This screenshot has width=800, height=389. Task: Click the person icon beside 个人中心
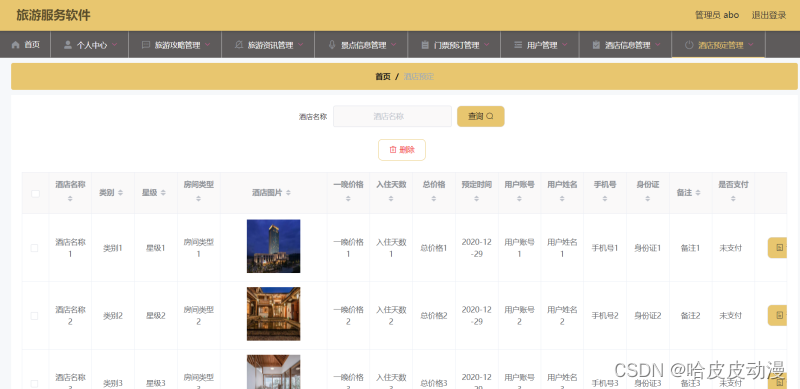click(68, 45)
